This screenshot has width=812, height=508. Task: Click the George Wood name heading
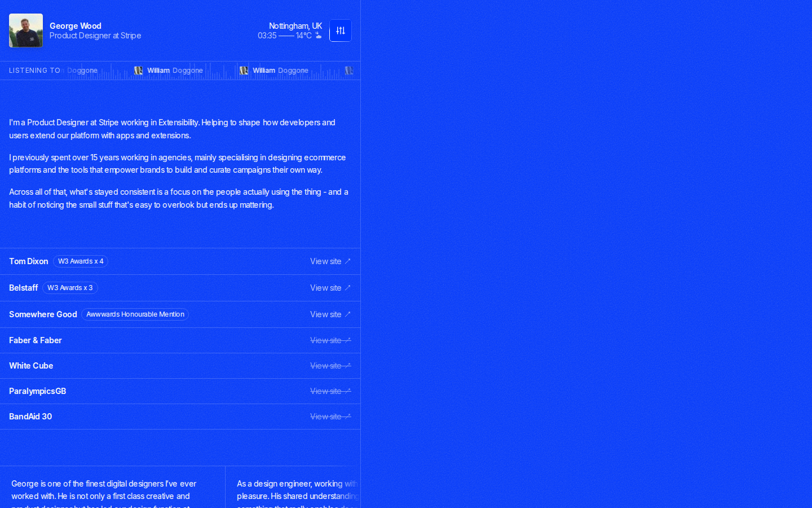coord(76,26)
